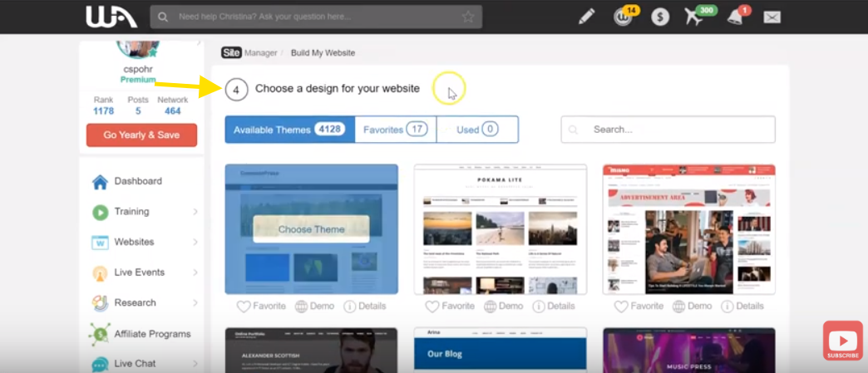This screenshot has width=868, height=373.
Task: Expand the Live Chat submenu chevron
Action: pos(195,364)
